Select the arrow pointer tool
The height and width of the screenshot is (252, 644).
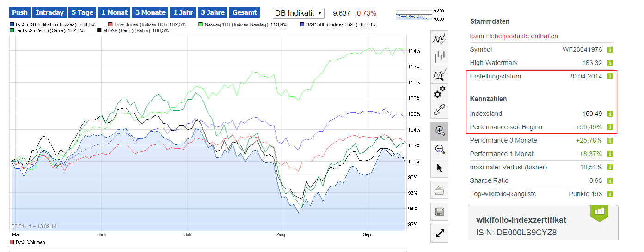coord(440,167)
